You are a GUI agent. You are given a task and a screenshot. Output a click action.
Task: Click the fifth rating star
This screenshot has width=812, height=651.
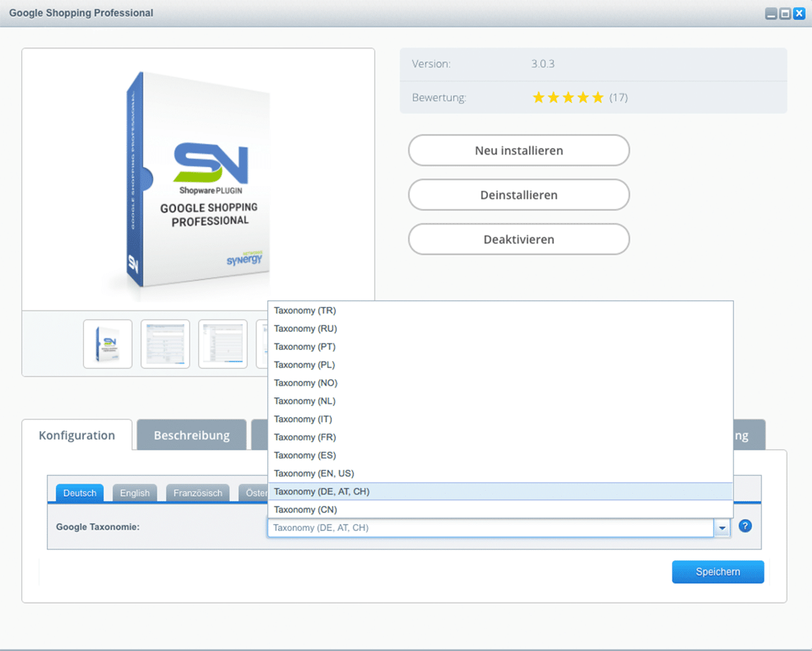tap(598, 97)
